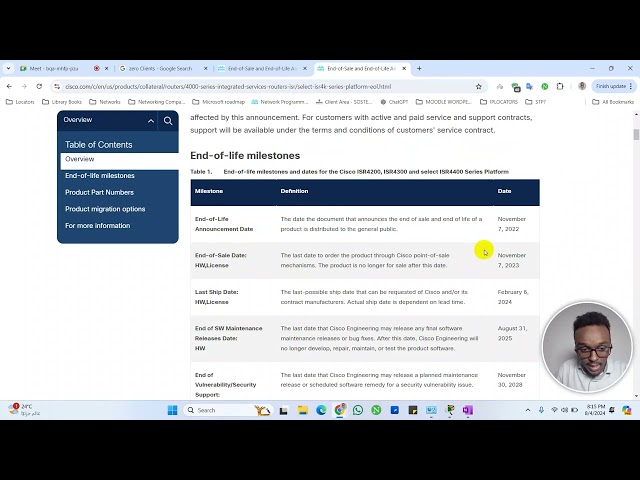The height and width of the screenshot is (480, 640).
Task: Open WhatsApp from the taskbar
Action: 358,410
